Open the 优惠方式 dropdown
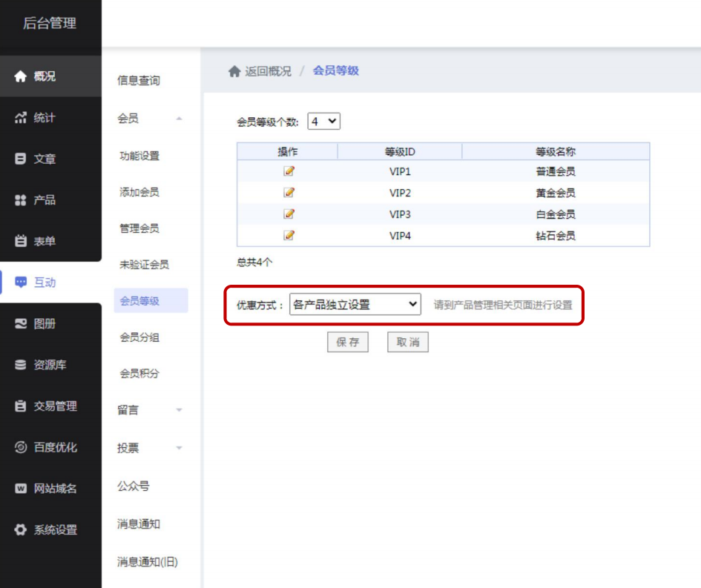Screen dimensions: 701x588 pos(355,305)
